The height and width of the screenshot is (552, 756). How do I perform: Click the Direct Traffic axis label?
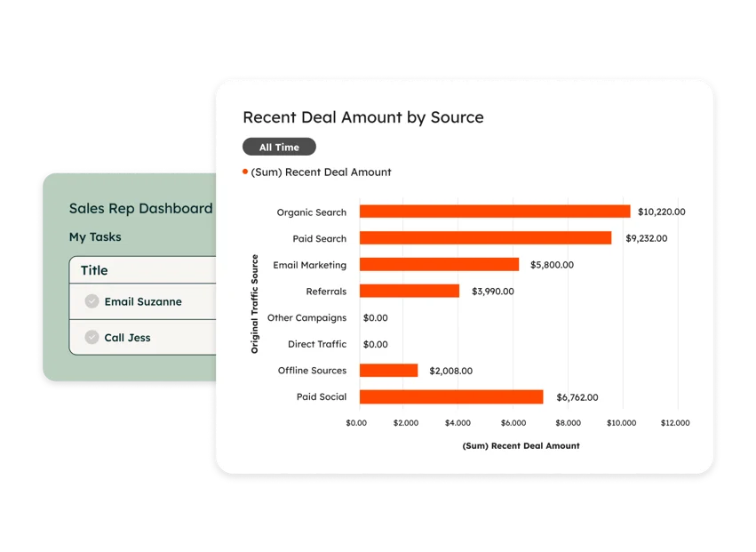pyautogui.click(x=316, y=344)
